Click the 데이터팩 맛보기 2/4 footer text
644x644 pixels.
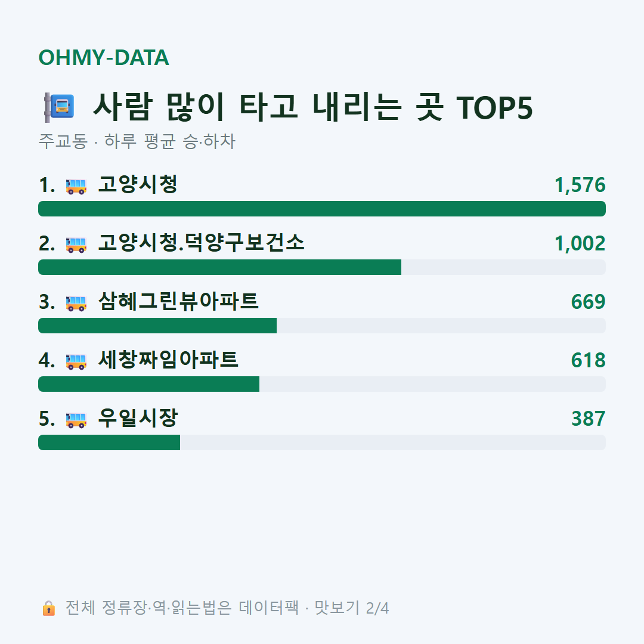[314, 608]
